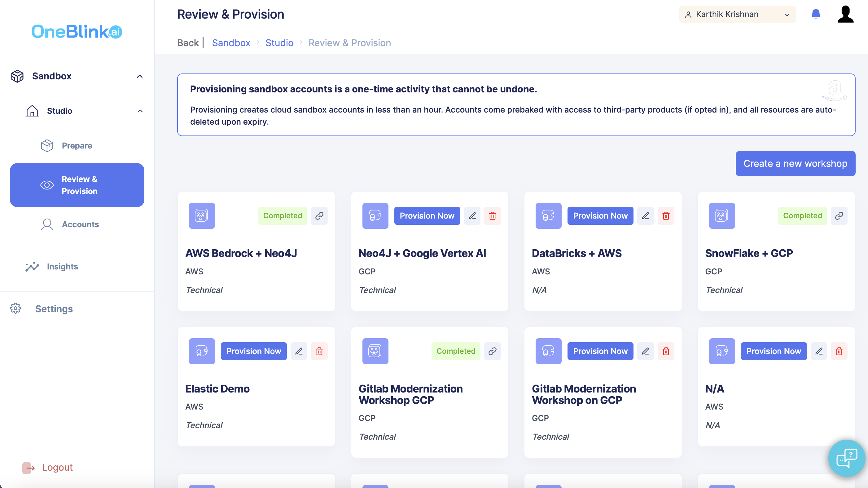Screen dimensions: 868x488
Task: Click Completed badge on AWS Bedrock + Neo4J
Action: 283,216
